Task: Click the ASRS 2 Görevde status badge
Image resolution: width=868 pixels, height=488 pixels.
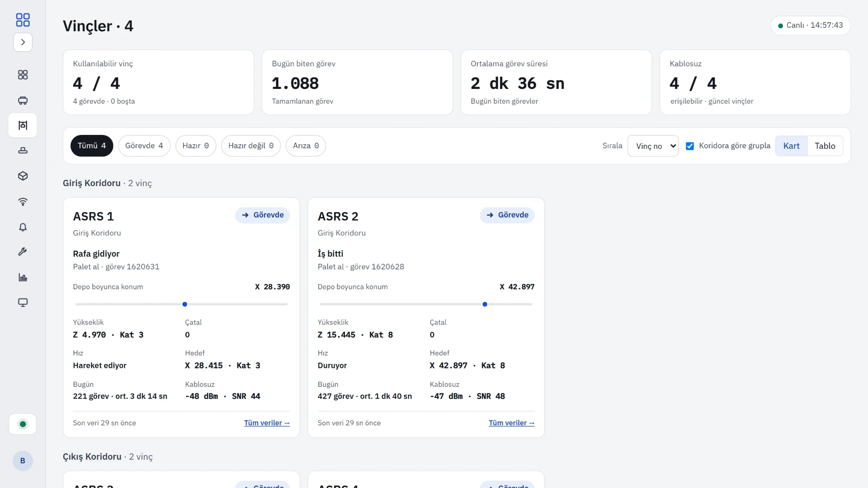Action: click(x=507, y=215)
